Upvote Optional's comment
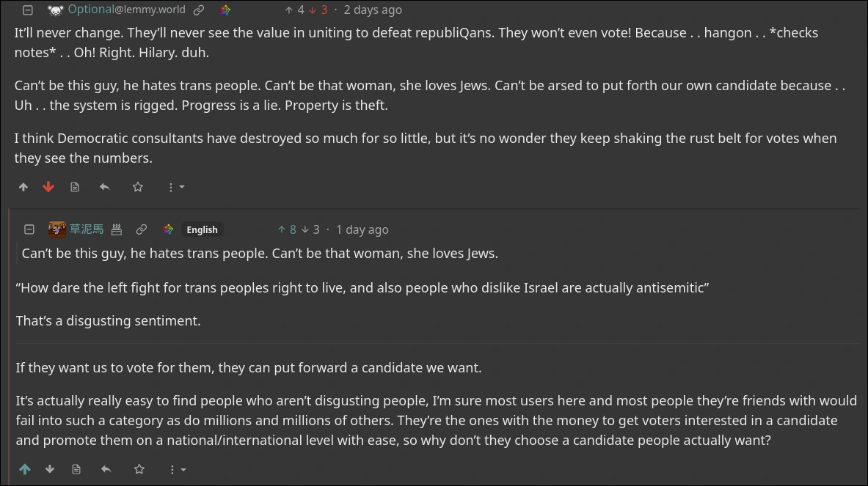This screenshot has width=868, height=486. pos(23,188)
